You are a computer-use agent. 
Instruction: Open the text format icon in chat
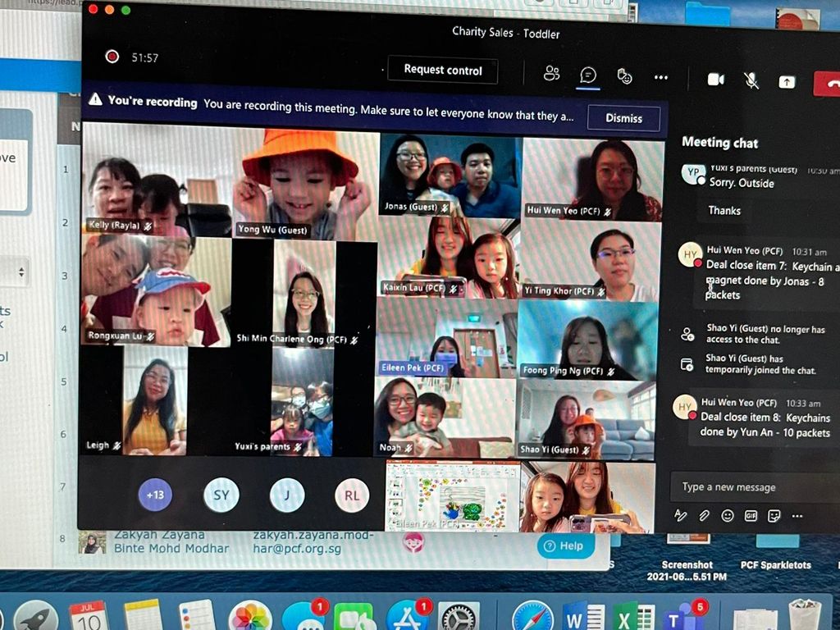(x=680, y=515)
